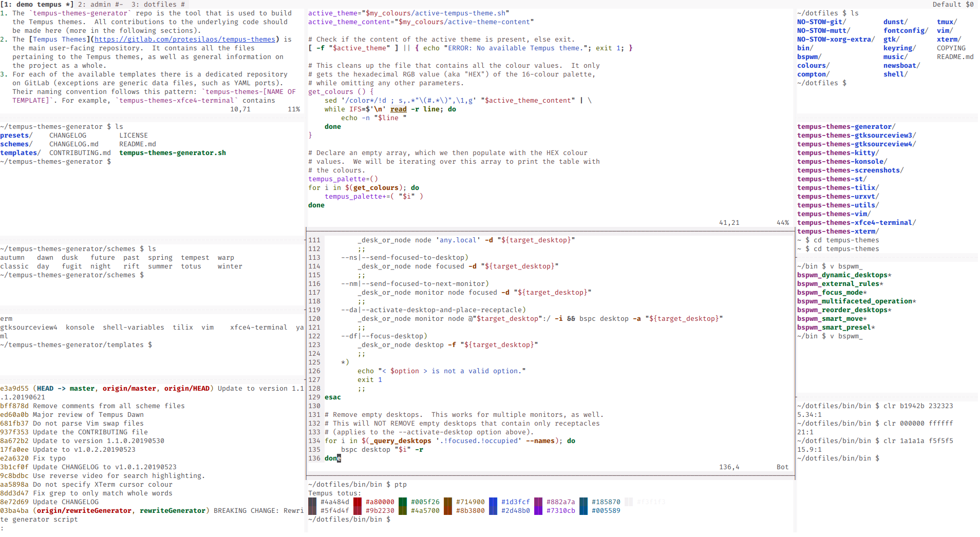Click line 136 'done' at the cursor
Screen dimensions: 980x537
333,458
